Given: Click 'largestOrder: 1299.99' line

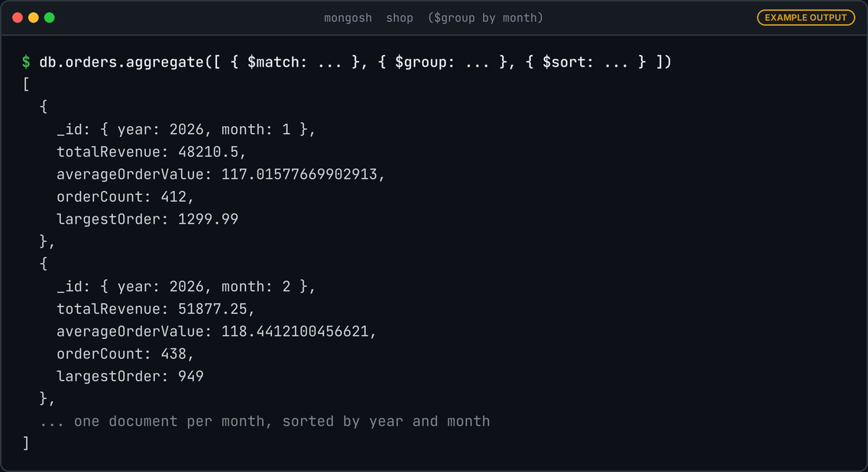Looking at the screenshot, I should pos(148,219).
